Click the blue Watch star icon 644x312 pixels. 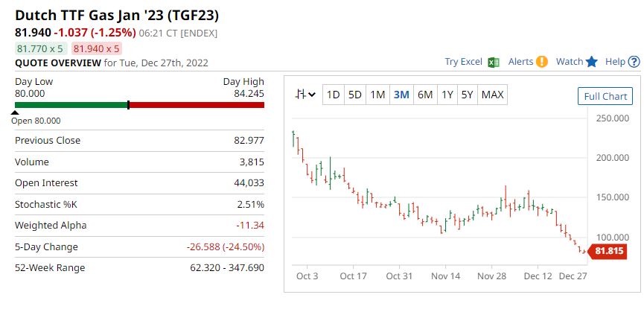592,62
